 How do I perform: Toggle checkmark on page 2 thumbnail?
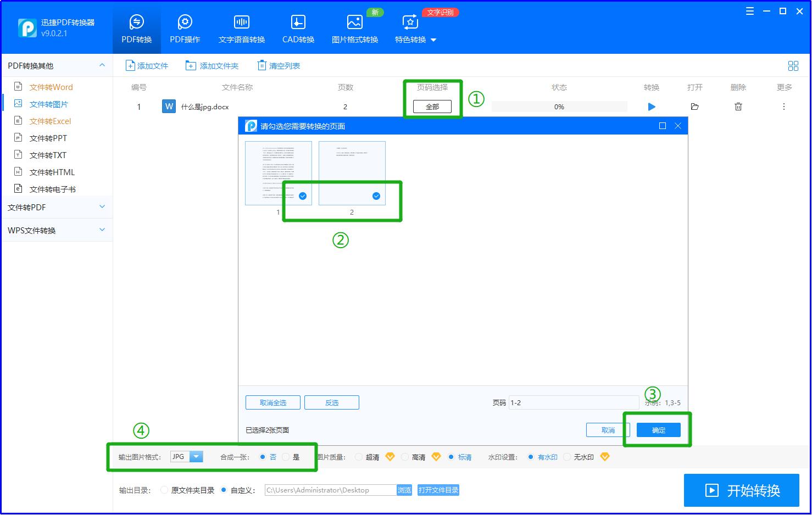376,196
